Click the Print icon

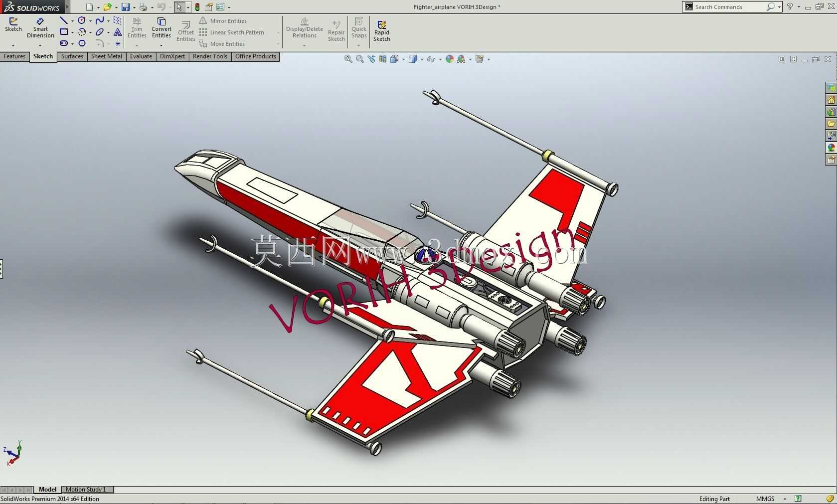[143, 7]
